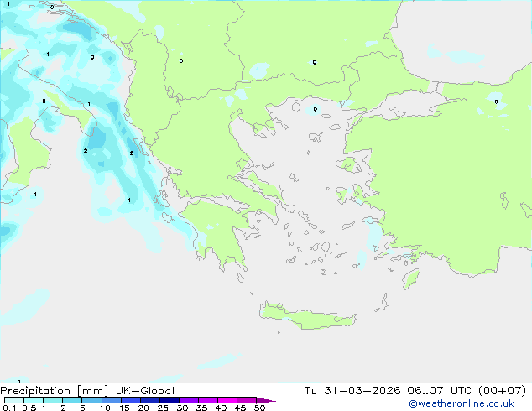Click the '10' legend label
532x411 pixels.
click(105, 408)
